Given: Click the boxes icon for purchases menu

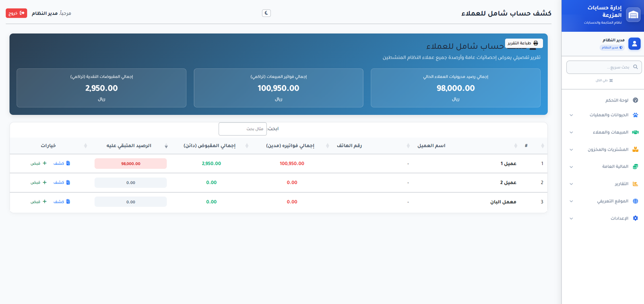Looking at the screenshot, I should 636,149.
